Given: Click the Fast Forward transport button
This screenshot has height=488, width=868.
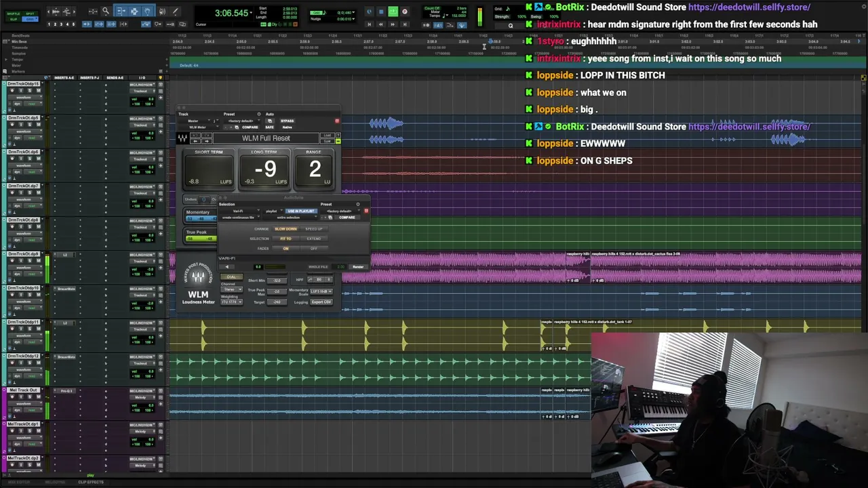Looking at the screenshot, I should click(393, 24).
